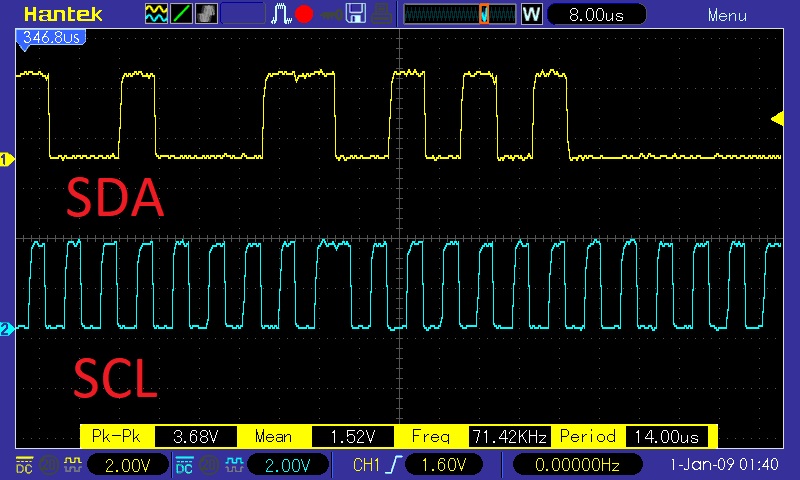Click the 1.52V mean value

[353, 437]
